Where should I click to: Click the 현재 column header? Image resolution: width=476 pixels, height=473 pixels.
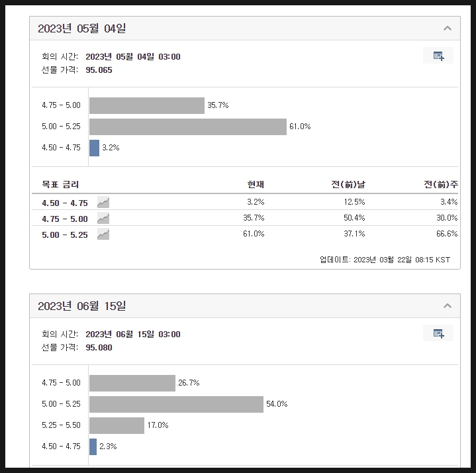tap(256, 184)
